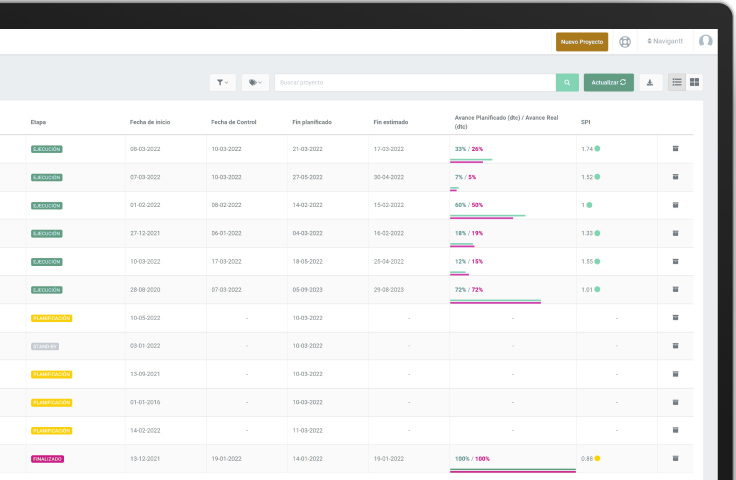
Task: Click archive icon for first project row
Action: (675, 149)
